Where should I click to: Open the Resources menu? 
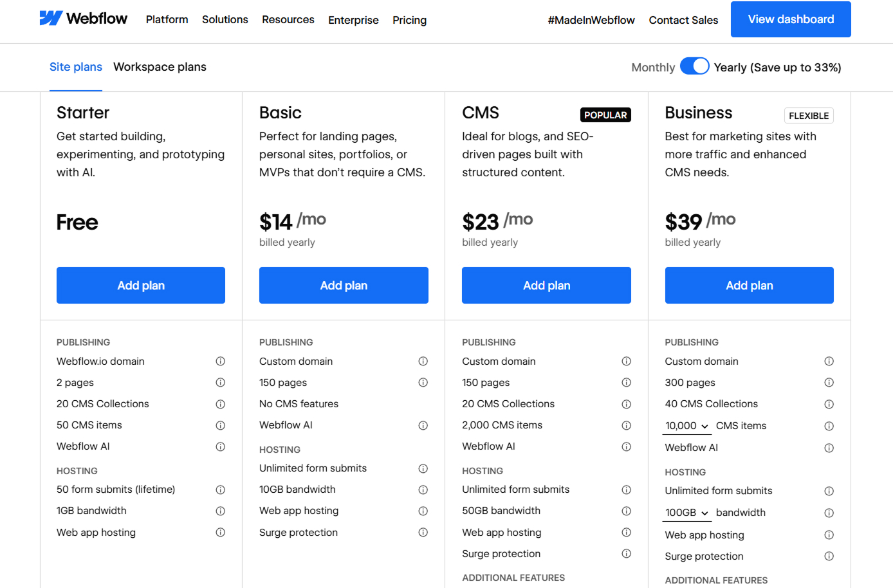point(288,19)
